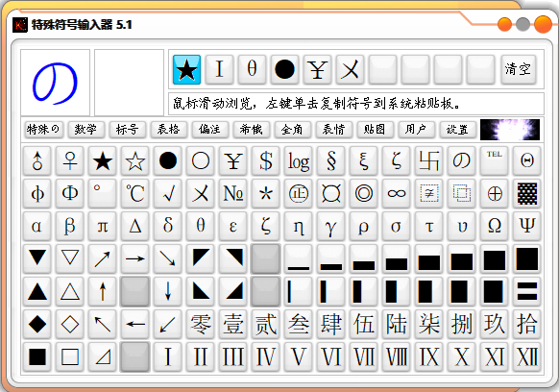
Task: Copy the Roman numeral Ⅻ
Action: point(527,357)
